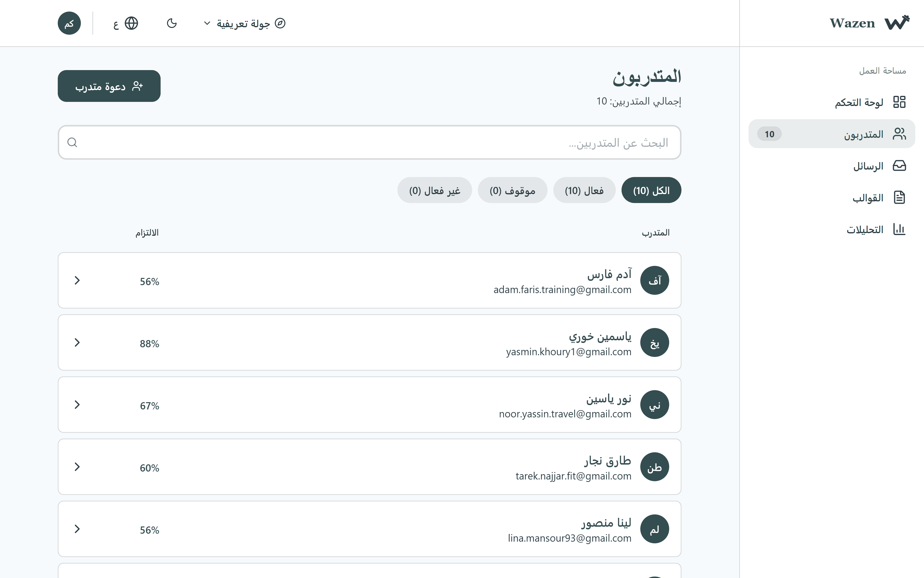Click the Wazen brand name
Image resolution: width=924 pixels, height=578 pixels.
(x=852, y=23)
